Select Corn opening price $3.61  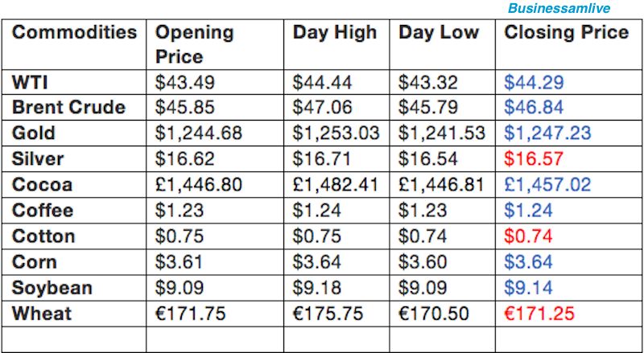[179, 262]
